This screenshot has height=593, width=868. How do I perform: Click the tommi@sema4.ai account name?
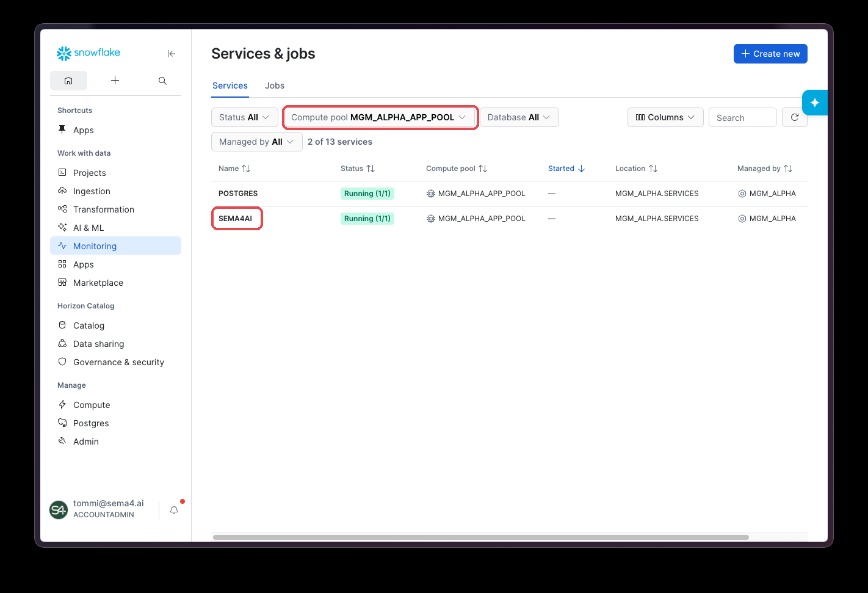tap(109, 503)
